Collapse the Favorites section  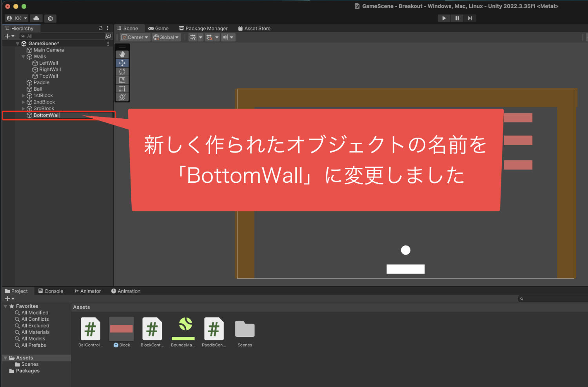5,306
